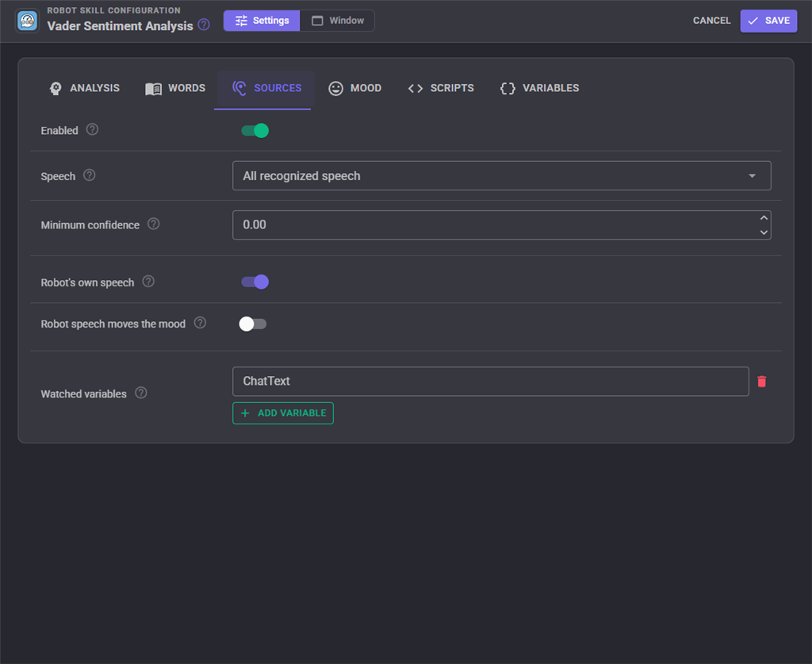This screenshot has width=812, height=664.
Task: Select the Settings view button
Action: (x=262, y=21)
